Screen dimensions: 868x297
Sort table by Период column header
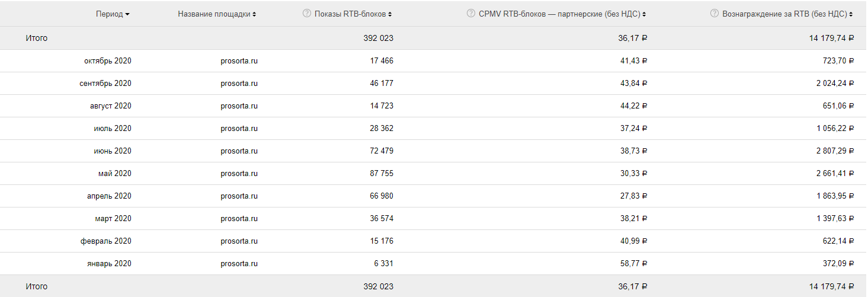coord(109,14)
